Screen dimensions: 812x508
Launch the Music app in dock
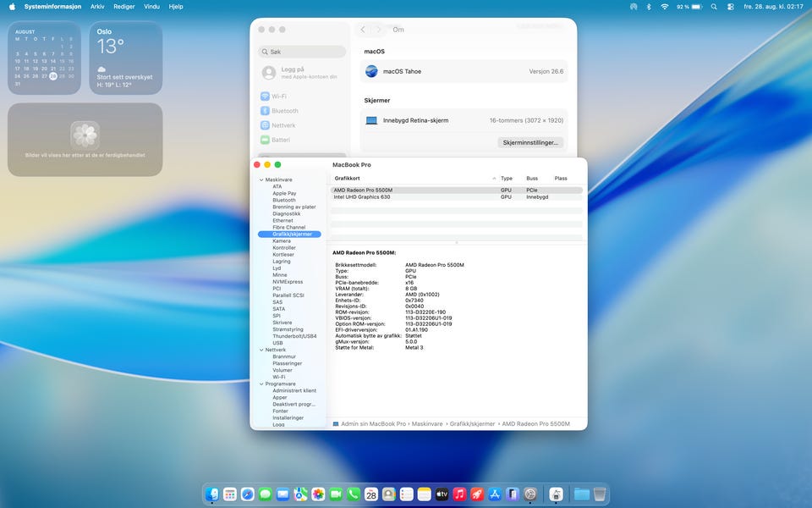coord(459,494)
